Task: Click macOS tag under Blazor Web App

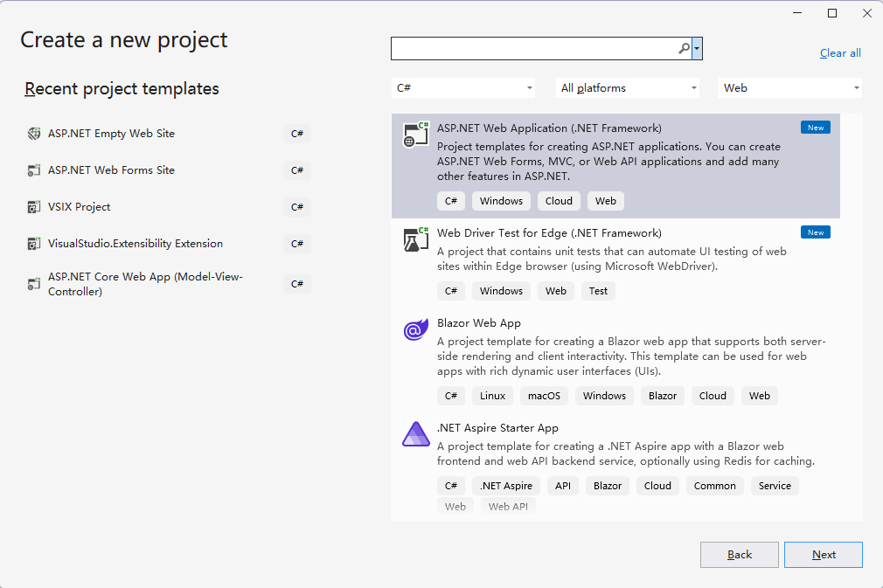Action: point(544,396)
